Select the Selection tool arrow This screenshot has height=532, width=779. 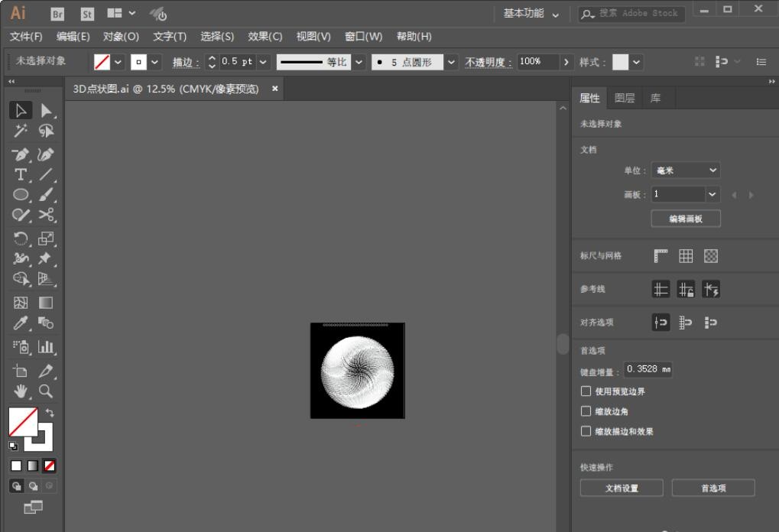coord(21,111)
